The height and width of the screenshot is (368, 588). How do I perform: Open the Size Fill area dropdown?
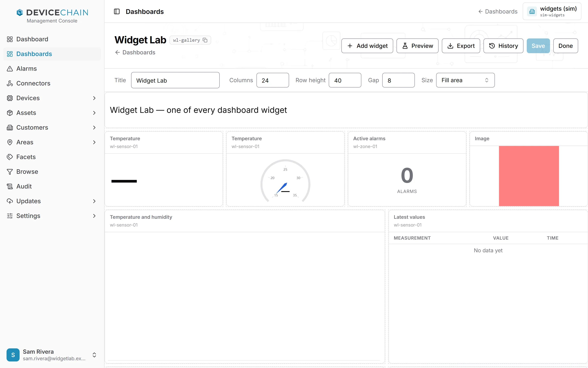click(465, 80)
